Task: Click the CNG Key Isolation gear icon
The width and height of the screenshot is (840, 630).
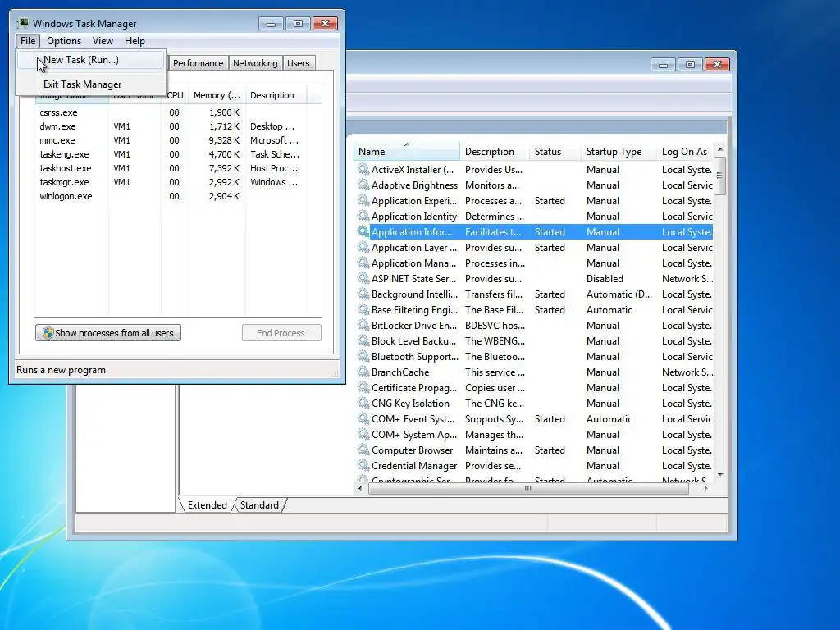Action: tap(363, 402)
